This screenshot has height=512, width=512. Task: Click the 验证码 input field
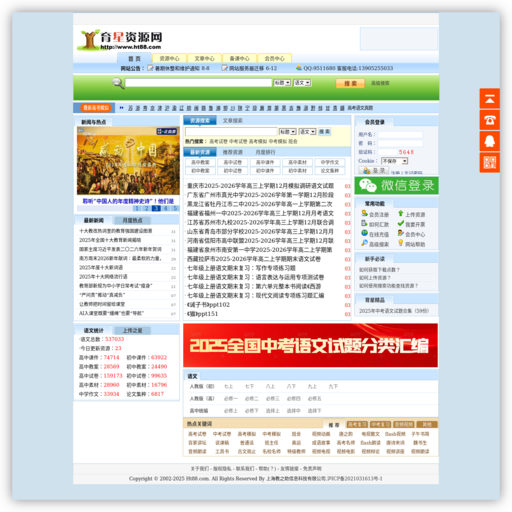(x=387, y=152)
